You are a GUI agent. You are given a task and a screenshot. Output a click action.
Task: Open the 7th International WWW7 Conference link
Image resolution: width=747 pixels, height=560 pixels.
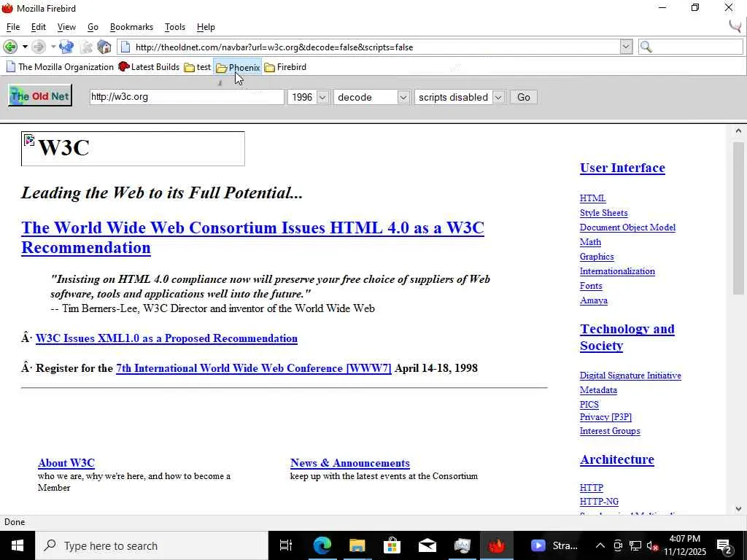(x=253, y=368)
